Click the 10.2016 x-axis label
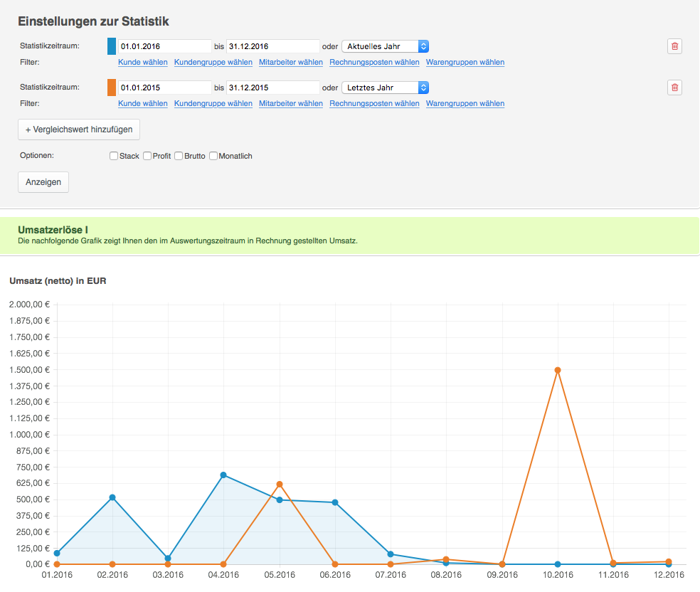 click(x=558, y=575)
